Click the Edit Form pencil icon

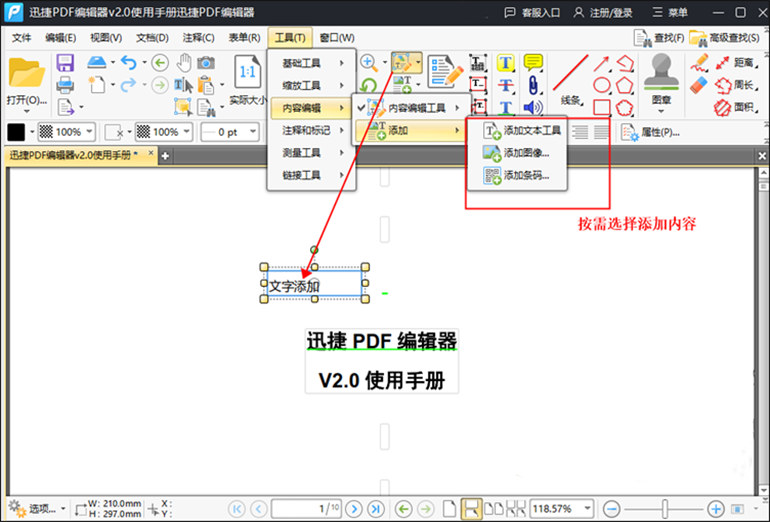(445, 72)
